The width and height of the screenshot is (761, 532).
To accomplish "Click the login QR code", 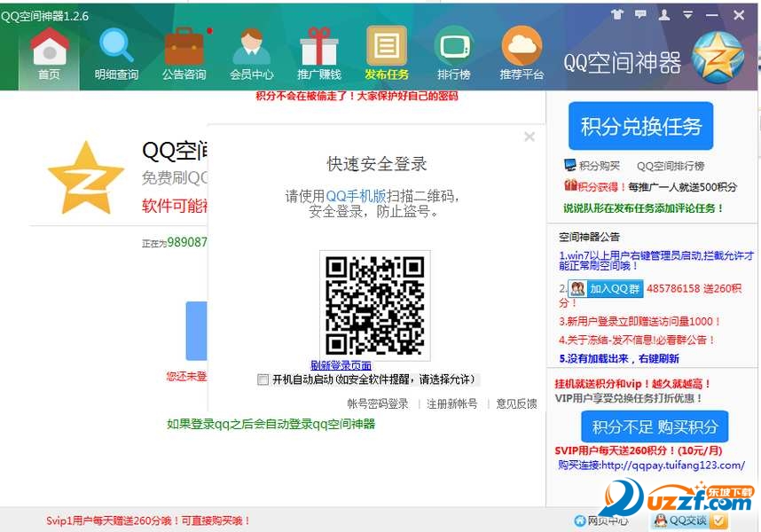I will 374,306.
